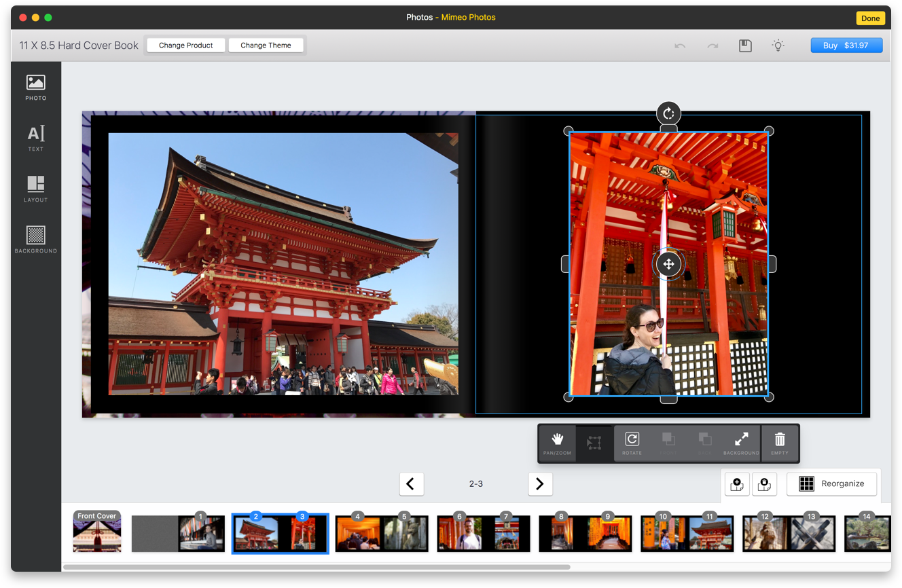Open the Background panel
The image size is (902, 588).
(35, 239)
